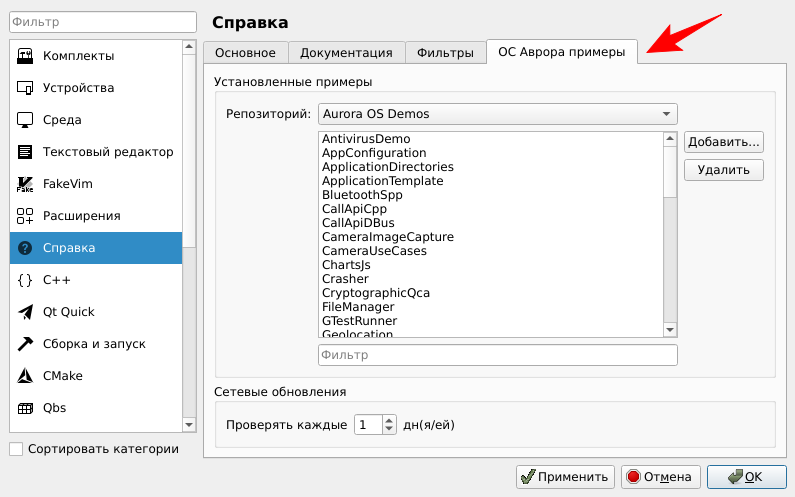Toggle the Sort categories (Сортировать категории) checkbox
Screen dimensions: 795x497
[x=16, y=449]
